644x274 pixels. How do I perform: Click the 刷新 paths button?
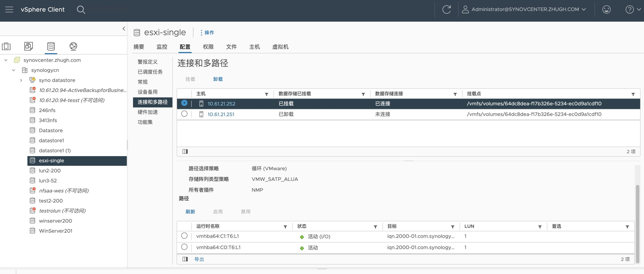[x=190, y=212]
